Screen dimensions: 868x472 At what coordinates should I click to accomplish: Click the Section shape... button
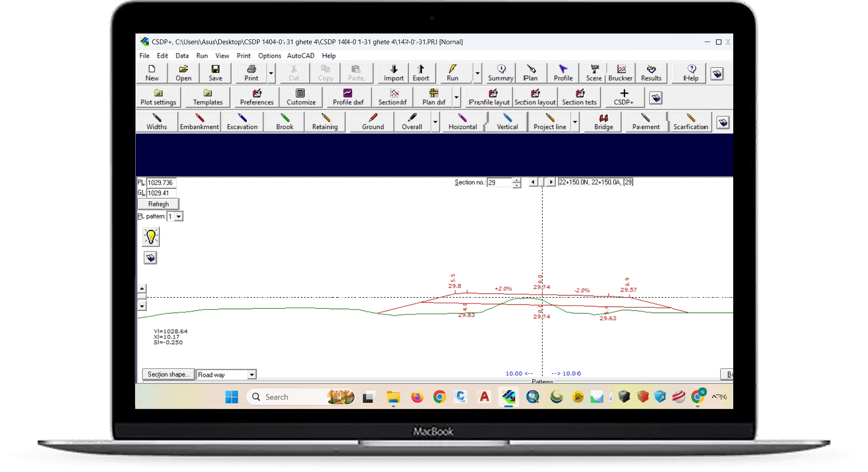[x=168, y=374]
